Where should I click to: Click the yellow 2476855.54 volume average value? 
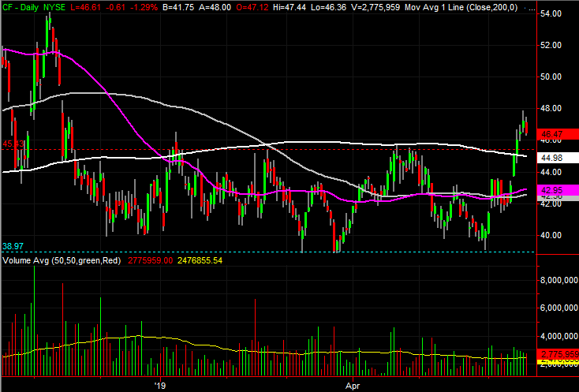pyautogui.click(x=200, y=260)
